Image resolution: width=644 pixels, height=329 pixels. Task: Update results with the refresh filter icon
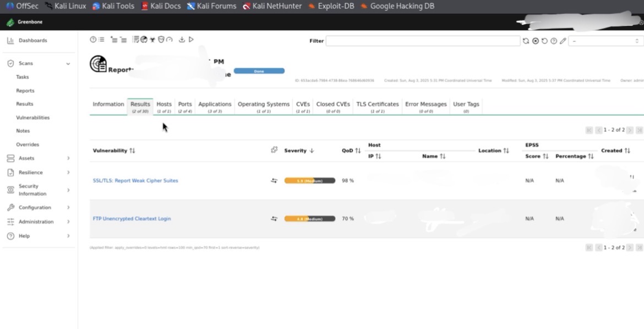(526, 41)
